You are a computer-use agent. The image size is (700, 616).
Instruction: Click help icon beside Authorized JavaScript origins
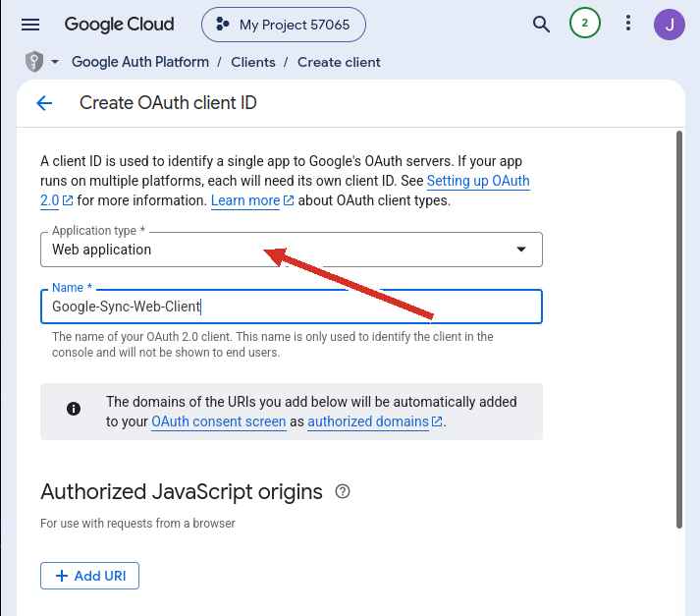click(x=343, y=492)
